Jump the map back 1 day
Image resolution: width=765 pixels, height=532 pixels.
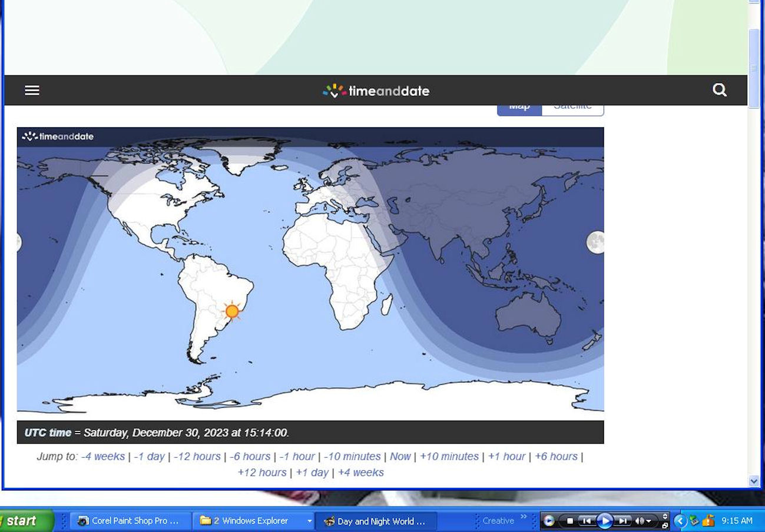[x=149, y=457]
